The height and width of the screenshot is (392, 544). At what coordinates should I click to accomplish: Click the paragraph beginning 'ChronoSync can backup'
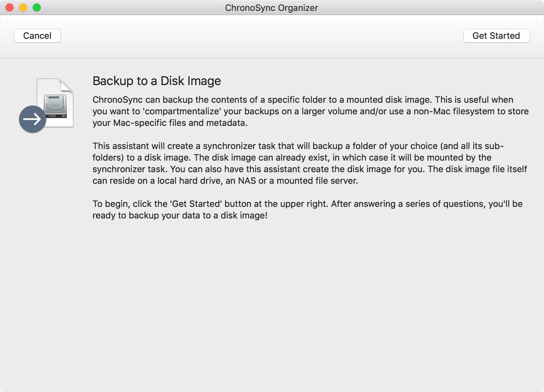tap(310, 111)
